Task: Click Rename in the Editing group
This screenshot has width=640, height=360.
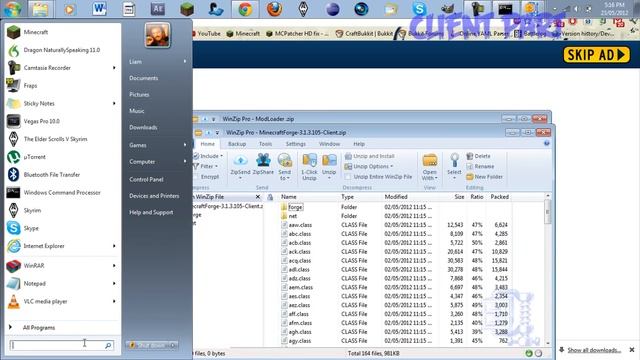Action: [480, 167]
